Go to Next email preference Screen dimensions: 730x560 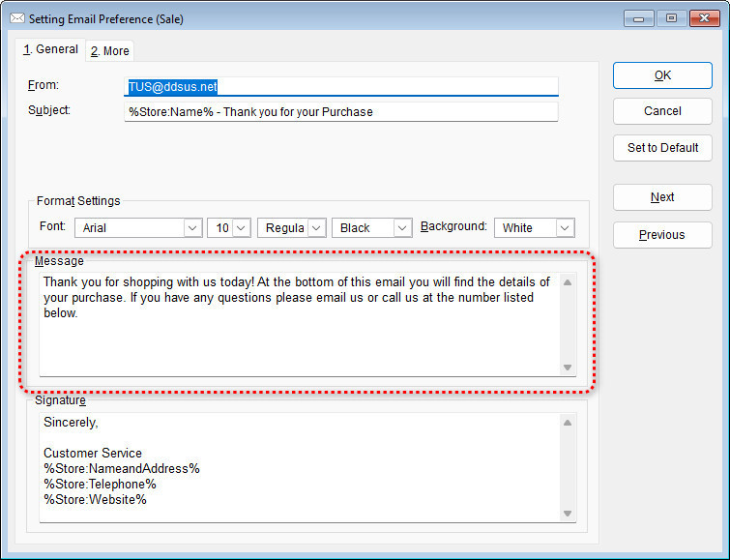click(662, 197)
